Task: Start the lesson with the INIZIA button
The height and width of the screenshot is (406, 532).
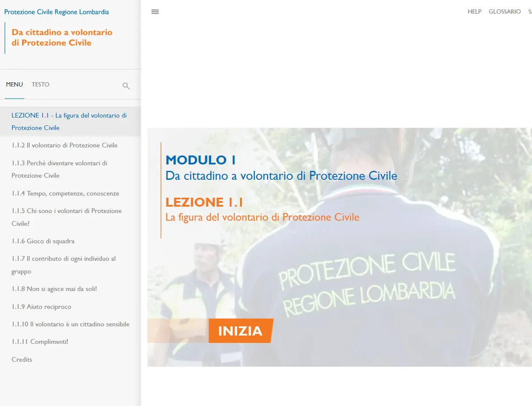Action: [240, 331]
